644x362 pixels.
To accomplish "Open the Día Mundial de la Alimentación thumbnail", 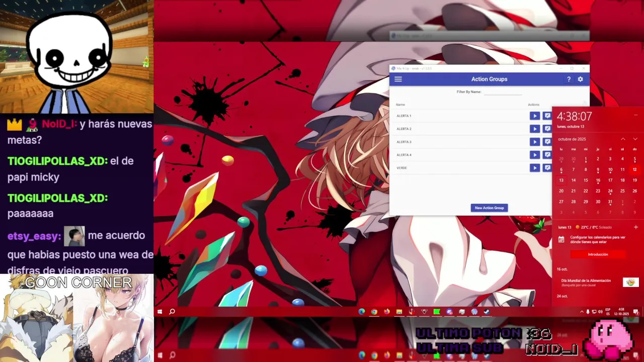I will (x=630, y=283).
